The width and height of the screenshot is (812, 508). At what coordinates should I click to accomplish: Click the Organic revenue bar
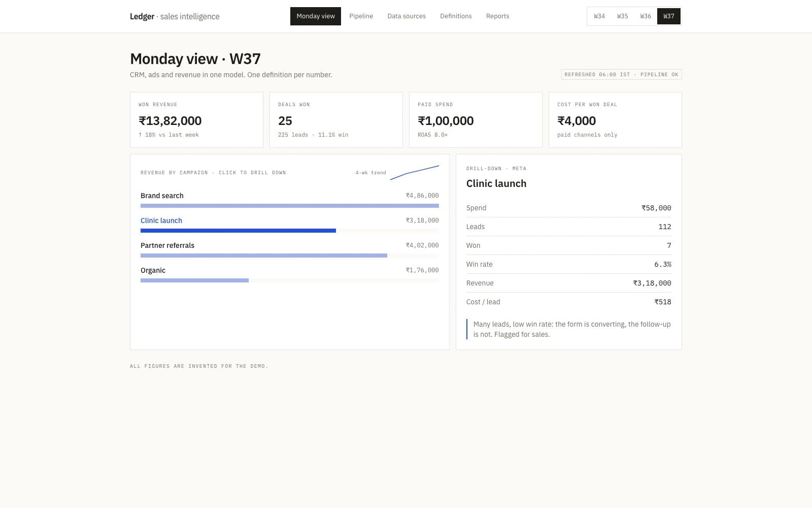pos(194,280)
